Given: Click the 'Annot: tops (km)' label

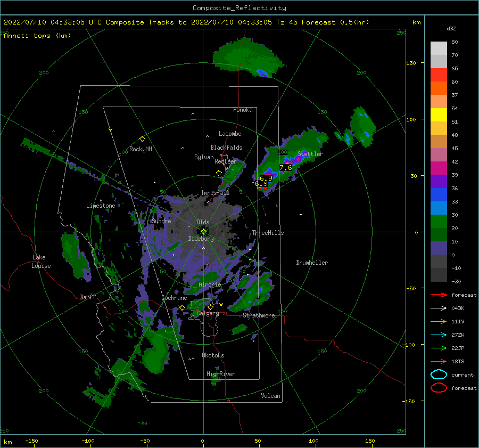Looking at the screenshot, I should (37, 36).
